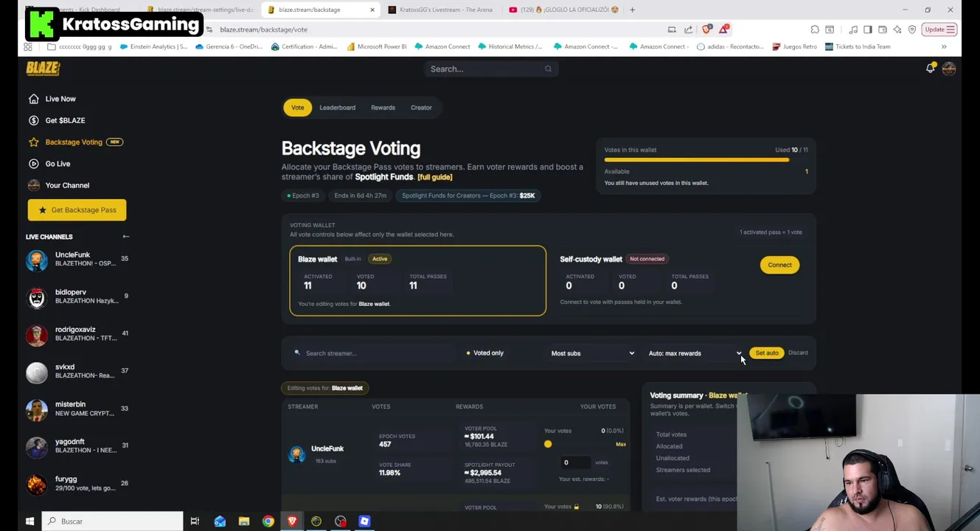The image size is (980, 531).
Task: Click the Brave Shields icon in address bar
Action: (x=707, y=29)
